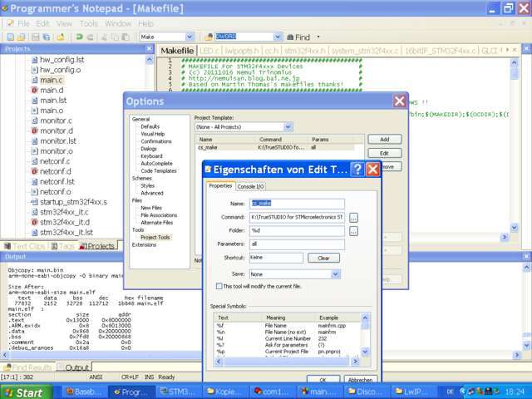The height and width of the screenshot is (399, 532).
Task: Click the help question mark in Eigenschaften dialog
Action: (x=357, y=169)
